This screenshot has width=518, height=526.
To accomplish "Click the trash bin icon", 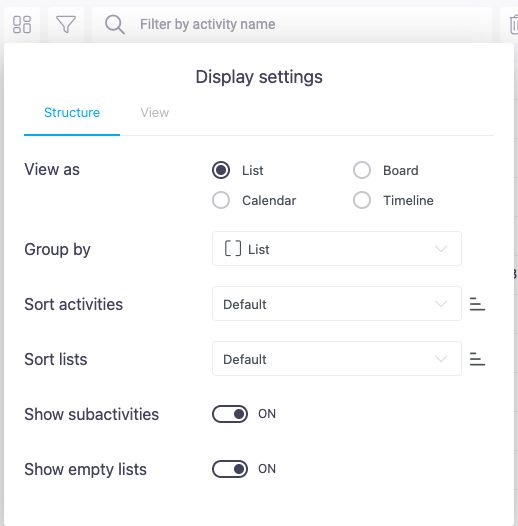I will point(513,24).
